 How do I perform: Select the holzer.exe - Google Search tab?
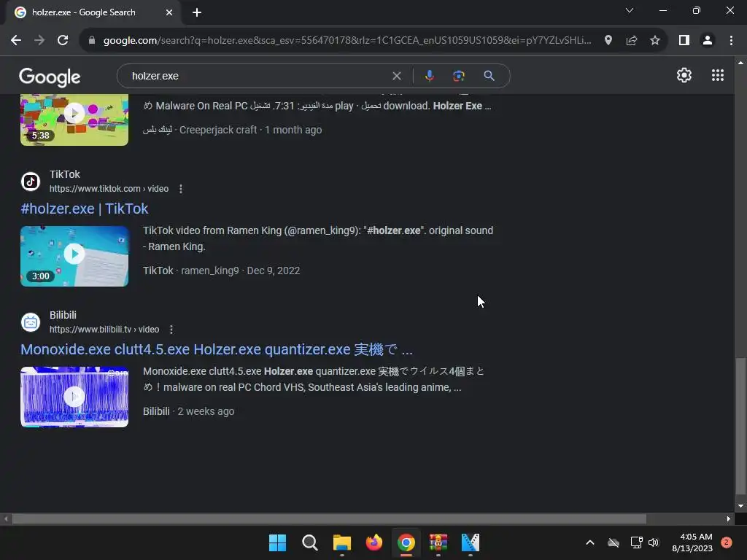pos(93,12)
